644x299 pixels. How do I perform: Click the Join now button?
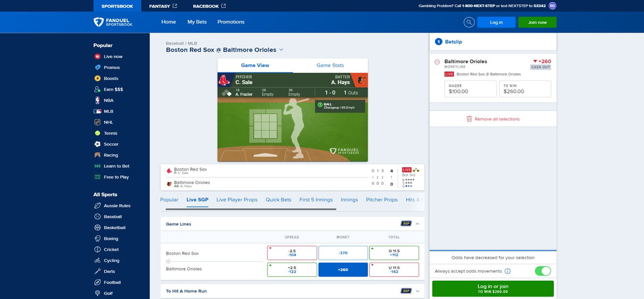click(x=537, y=23)
